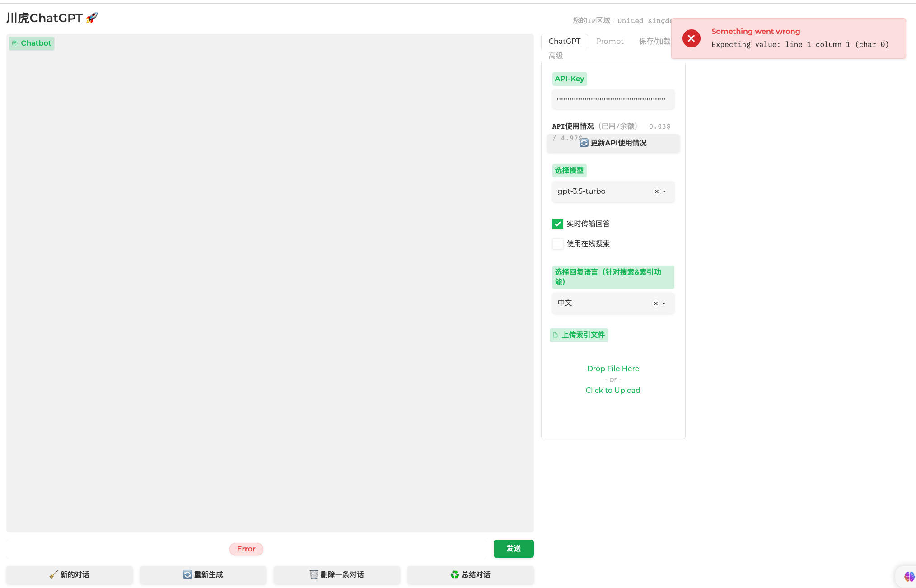The image size is (916, 588).
Task: Click the Chatbot label text
Action: (36, 43)
